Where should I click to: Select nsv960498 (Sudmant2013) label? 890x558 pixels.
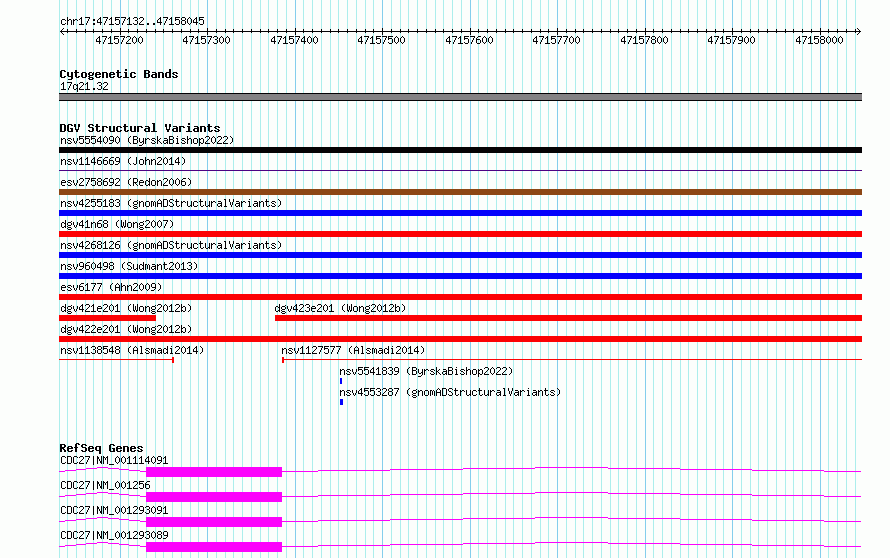[x=129, y=266]
